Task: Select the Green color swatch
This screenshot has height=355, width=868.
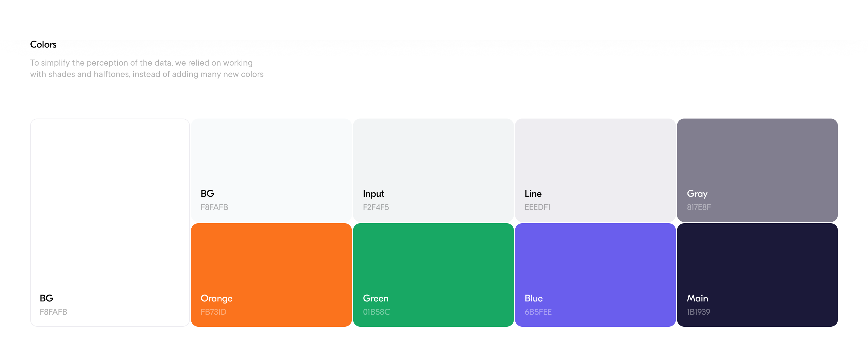Action: [x=433, y=262]
